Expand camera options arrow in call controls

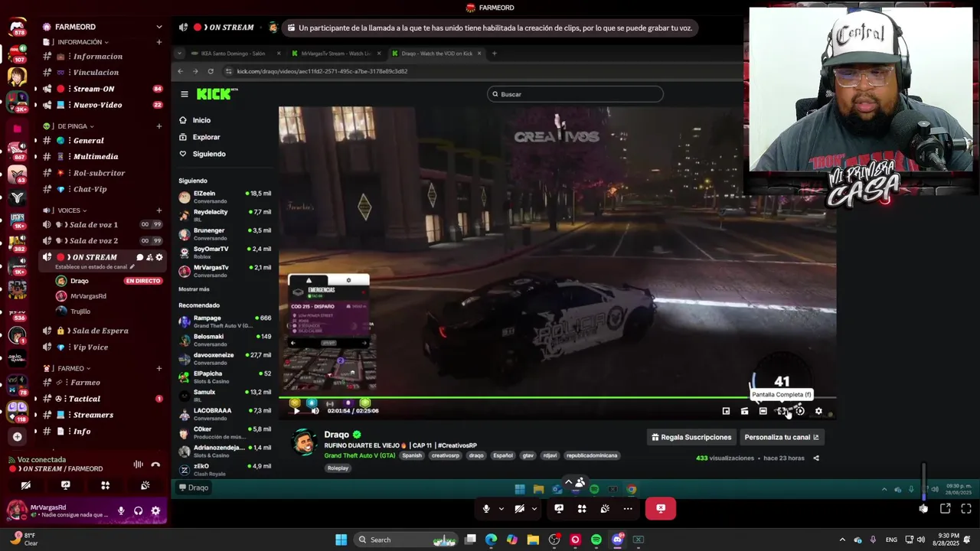click(534, 508)
